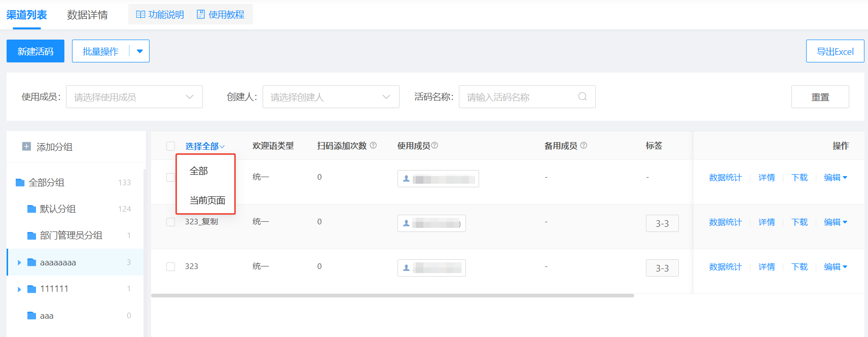Click the 批量操作 button
The image size is (868, 337).
[100, 51]
